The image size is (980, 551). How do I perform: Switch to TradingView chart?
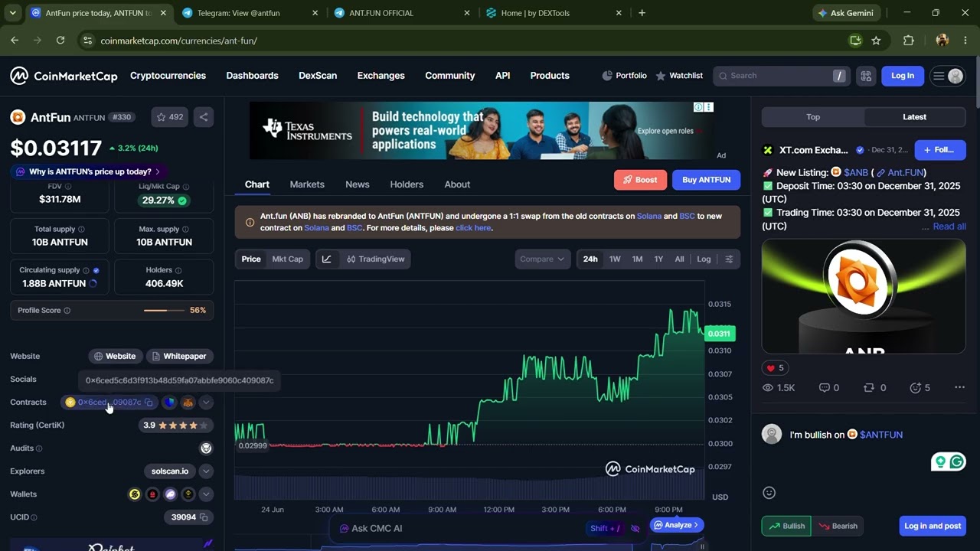tap(375, 259)
